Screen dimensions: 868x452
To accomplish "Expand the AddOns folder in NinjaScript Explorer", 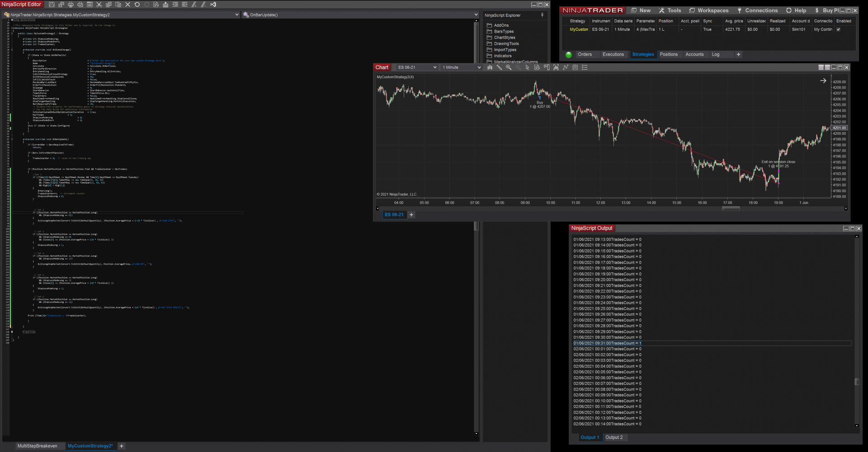I will [x=498, y=25].
